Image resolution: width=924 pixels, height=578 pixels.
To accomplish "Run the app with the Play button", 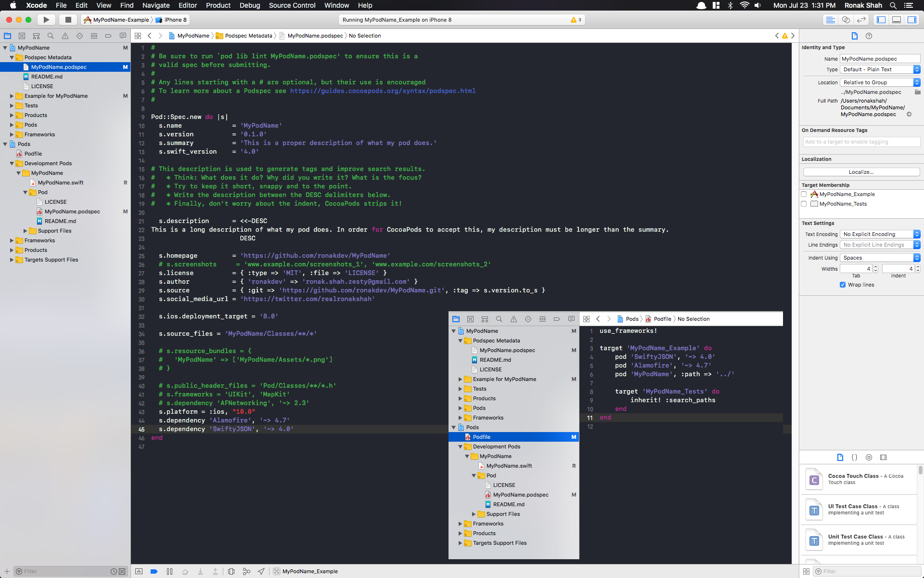I will [46, 20].
